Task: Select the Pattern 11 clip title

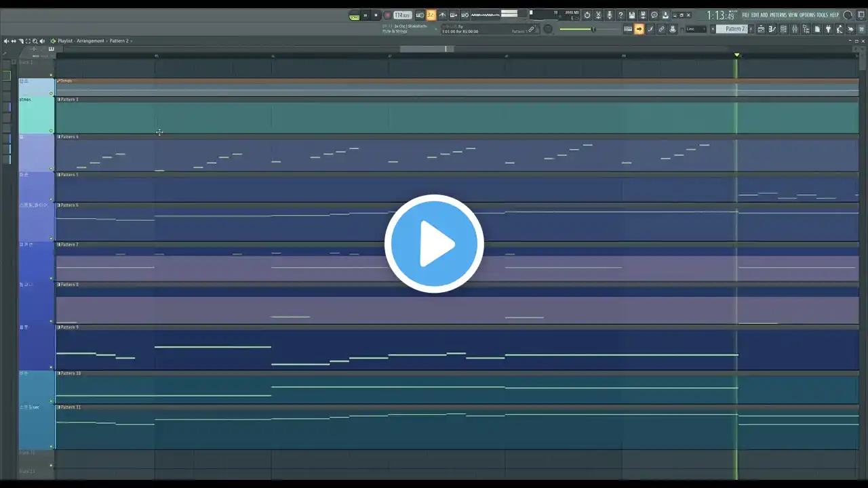Action: click(71, 407)
